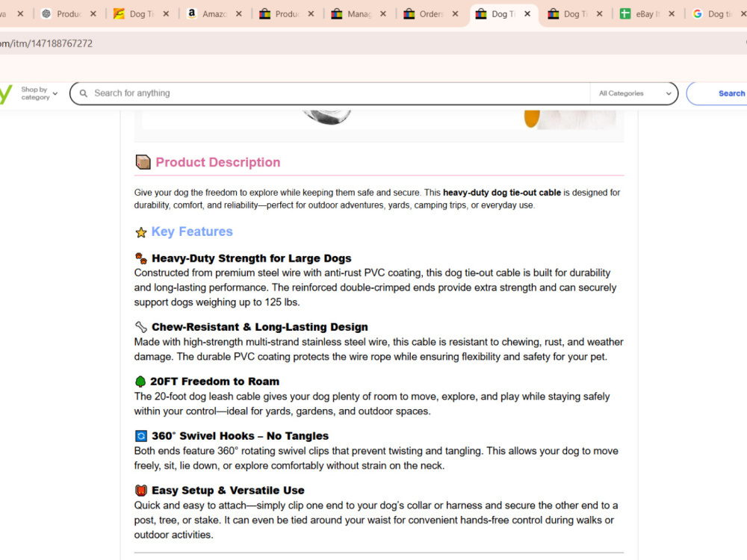
Task: Close the Orders tab
Action: click(455, 14)
